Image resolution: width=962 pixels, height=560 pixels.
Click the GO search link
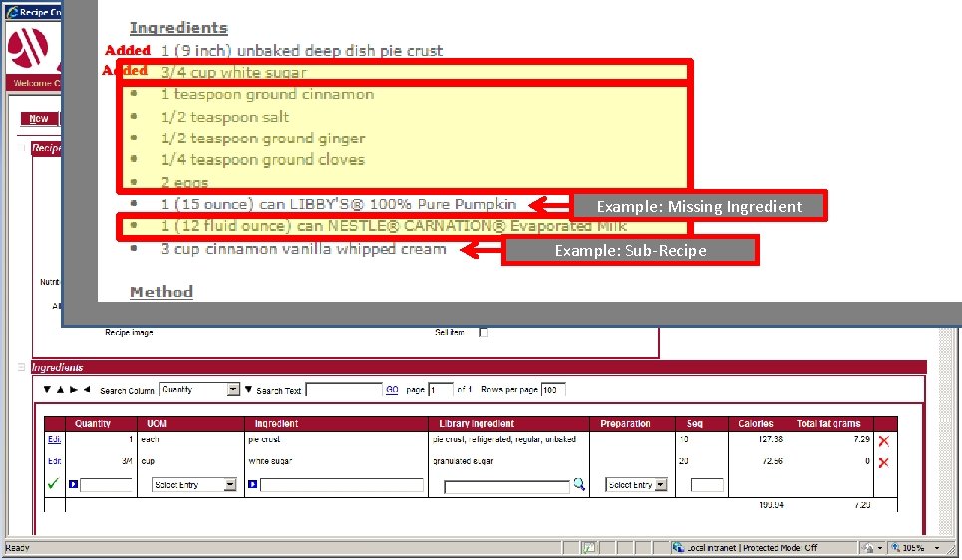(x=392, y=389)
